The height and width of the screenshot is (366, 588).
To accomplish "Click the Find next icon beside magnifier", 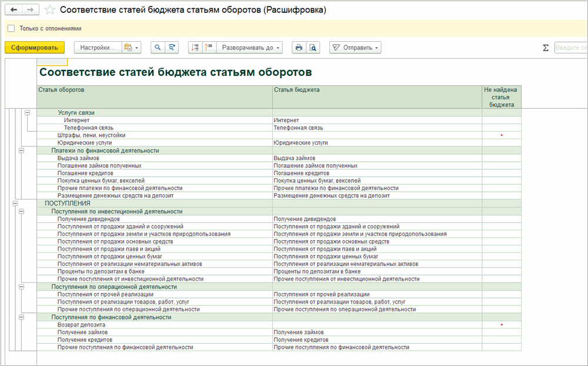I will click(172, 48).
